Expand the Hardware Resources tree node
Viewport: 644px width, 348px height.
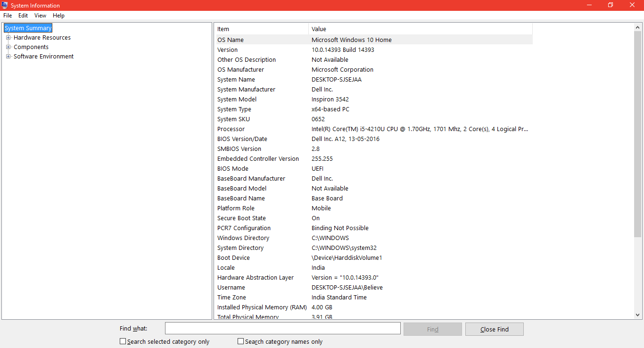8,37
